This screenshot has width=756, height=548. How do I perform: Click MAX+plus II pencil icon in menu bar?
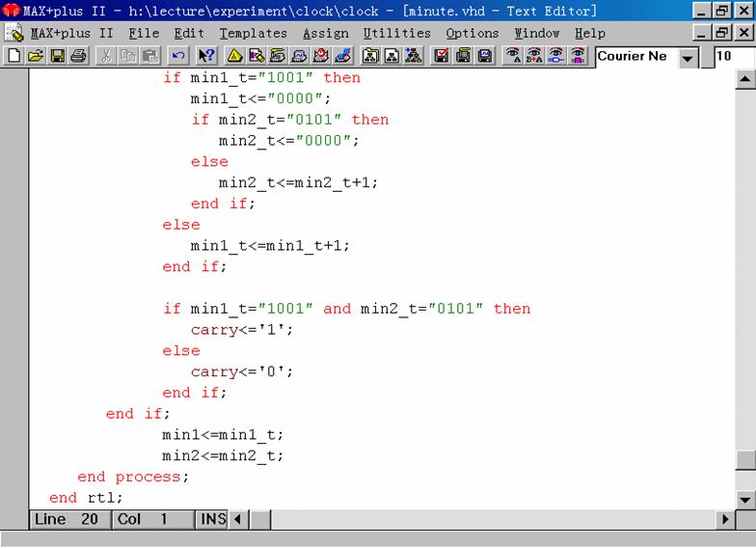(x=13, y=33)
